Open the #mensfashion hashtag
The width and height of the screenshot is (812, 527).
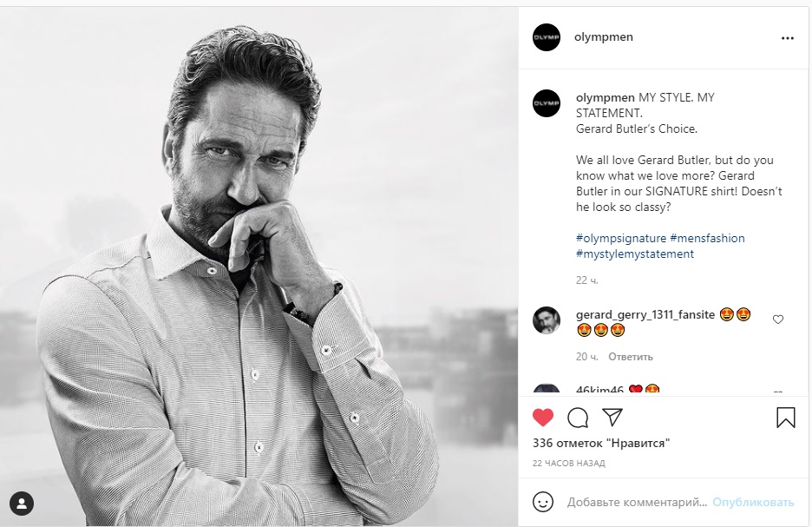point(707,238)
